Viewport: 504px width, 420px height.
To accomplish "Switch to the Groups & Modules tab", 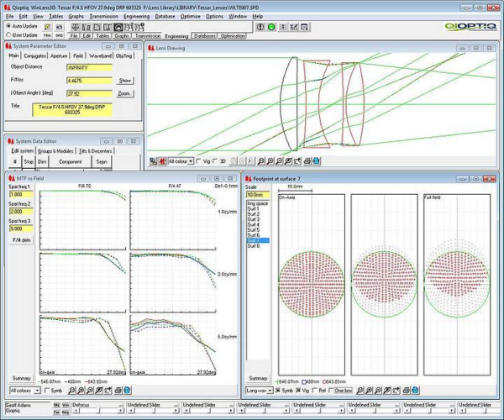I will tap(55, 150).
